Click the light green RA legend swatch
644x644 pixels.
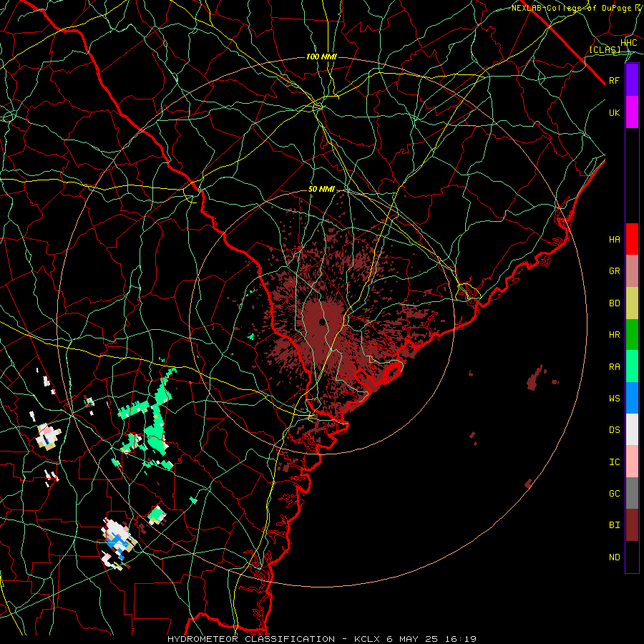pos(632,366)
